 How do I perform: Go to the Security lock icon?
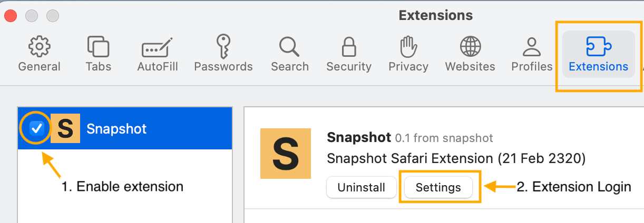[x=348, y=47]
